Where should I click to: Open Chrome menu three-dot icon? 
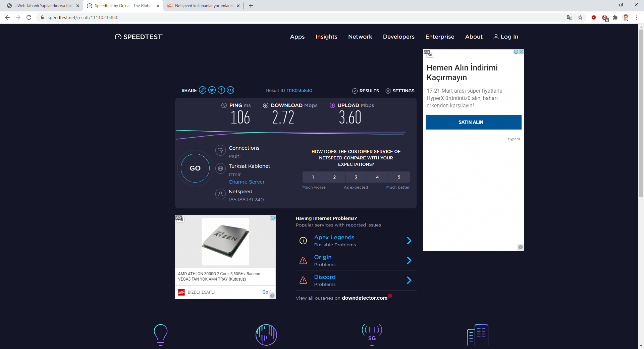point(637,17)
